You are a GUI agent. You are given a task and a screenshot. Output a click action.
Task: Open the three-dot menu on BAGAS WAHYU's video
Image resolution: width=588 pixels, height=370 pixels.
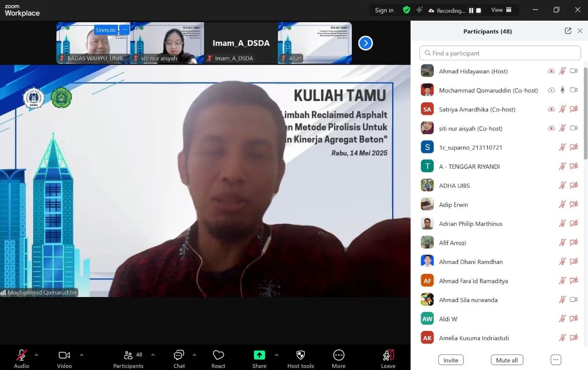click(124, 30)
